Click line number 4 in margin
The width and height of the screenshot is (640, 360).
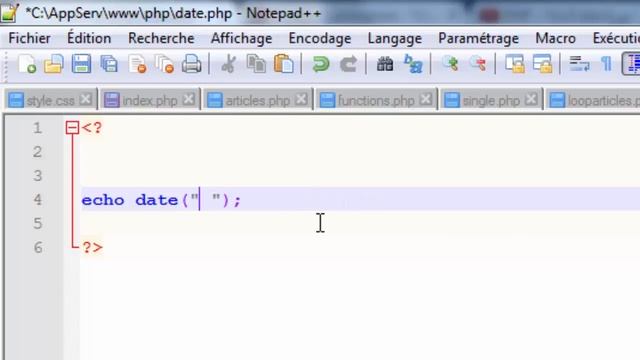(38, 200)
